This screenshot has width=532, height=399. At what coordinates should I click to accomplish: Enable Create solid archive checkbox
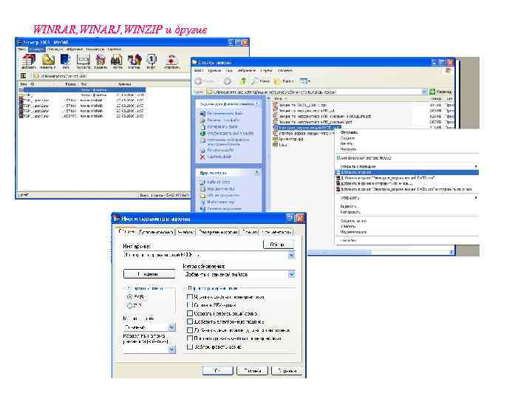(x=190, y=313)
